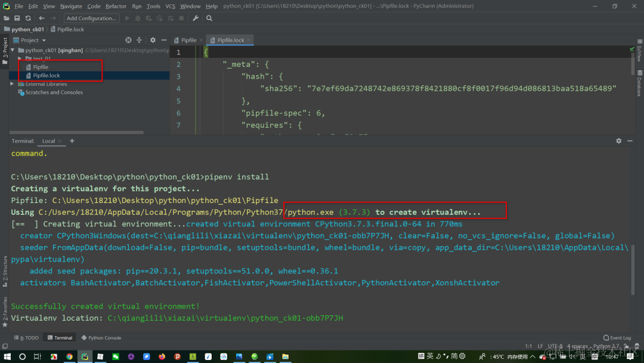Open the SciView side tool window
644x363 pixels.
click(639, 51)
